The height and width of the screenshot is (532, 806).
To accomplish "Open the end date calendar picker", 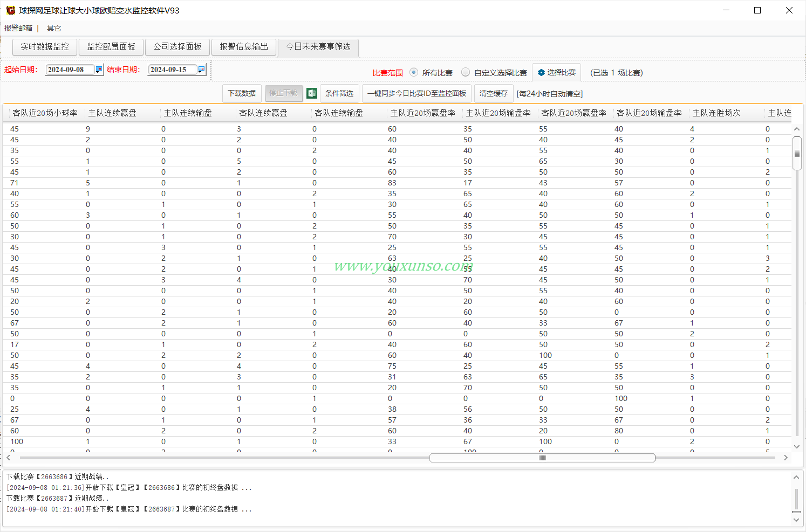I will 201,70.
